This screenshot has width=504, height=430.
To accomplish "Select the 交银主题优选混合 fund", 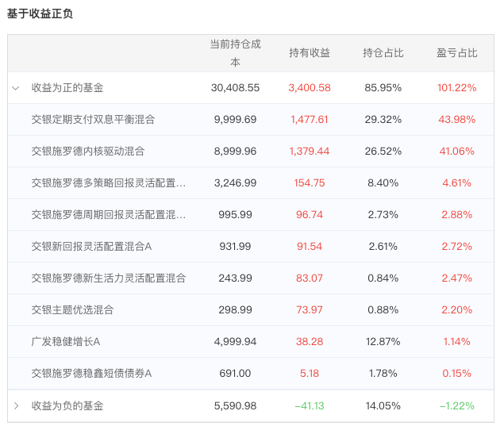I will [72, 310].
